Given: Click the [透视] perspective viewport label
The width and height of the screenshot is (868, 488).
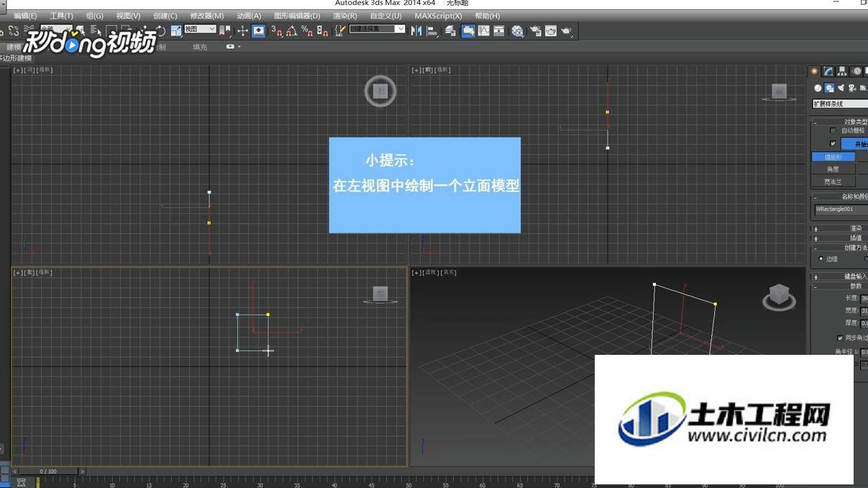Looking at the screenshot, I should click(x=431, y=272).
